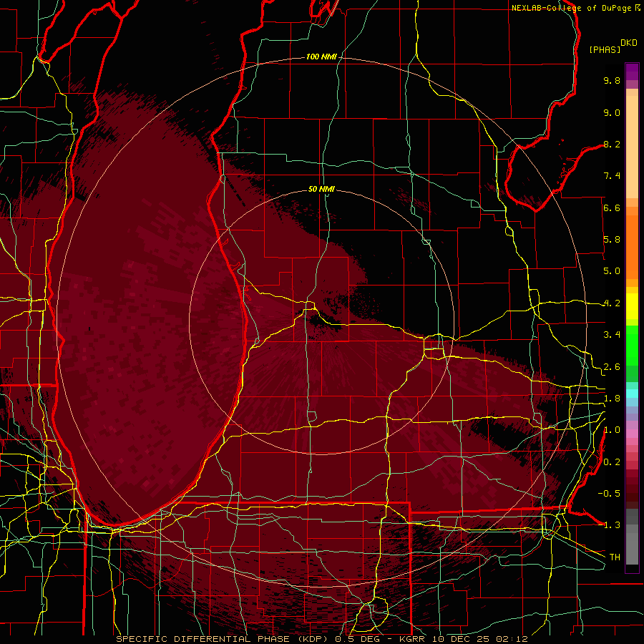Click the TH threshold label on the scale

tap(615, 557)
